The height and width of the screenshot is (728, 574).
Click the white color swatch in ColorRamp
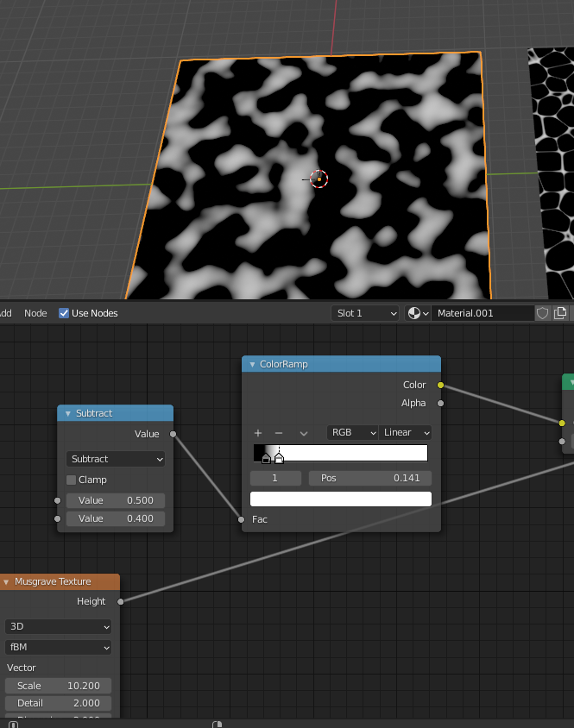point(340,499)
